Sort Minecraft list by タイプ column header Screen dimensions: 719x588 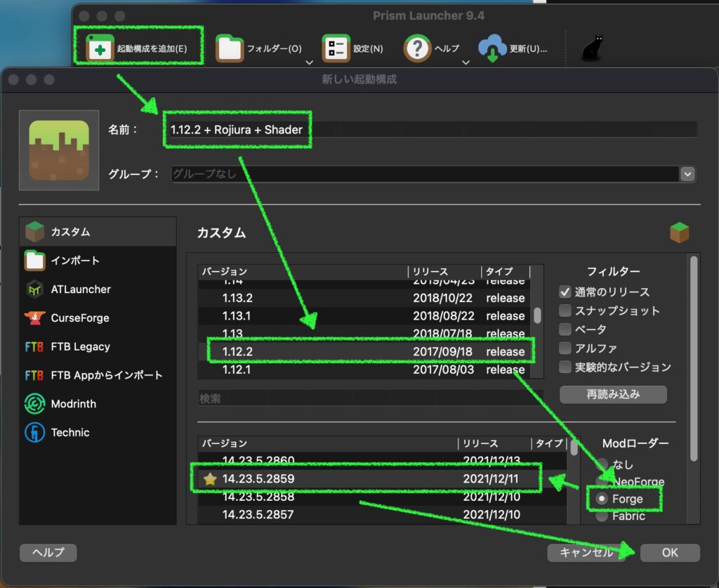click(x=506, y=272)
